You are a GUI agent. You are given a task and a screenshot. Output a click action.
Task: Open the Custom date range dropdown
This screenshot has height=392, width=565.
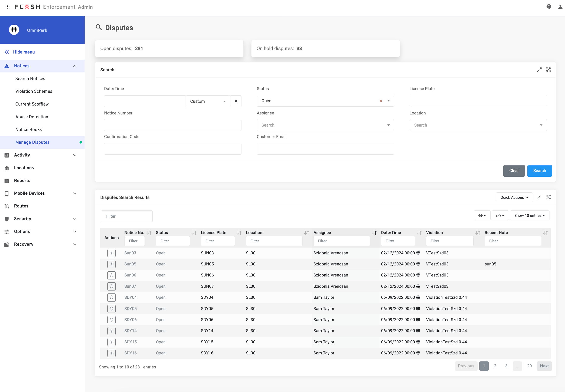click(x=207, y=101)
